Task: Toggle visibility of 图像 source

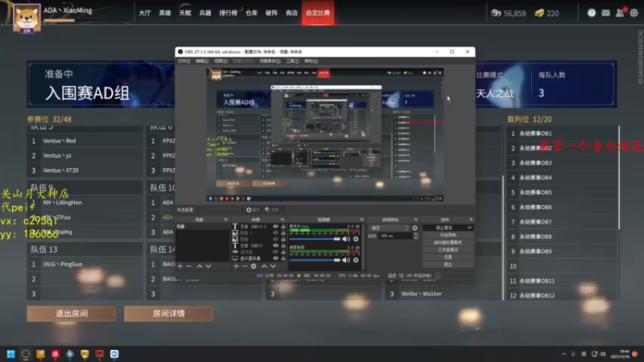Action: click(275, 239)
